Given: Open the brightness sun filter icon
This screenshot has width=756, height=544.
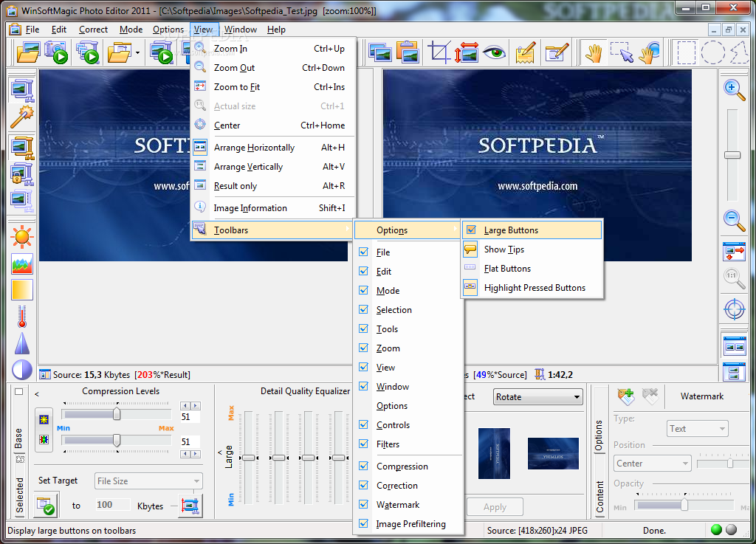Looking at the screenshot, I should click(x=21, y=237).
